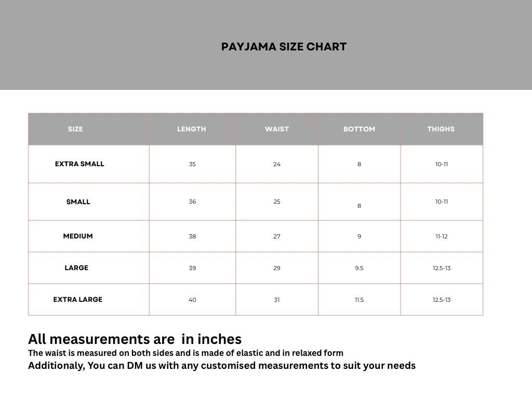
Task: Click the LENGTH column header
Action: (192, 129)
